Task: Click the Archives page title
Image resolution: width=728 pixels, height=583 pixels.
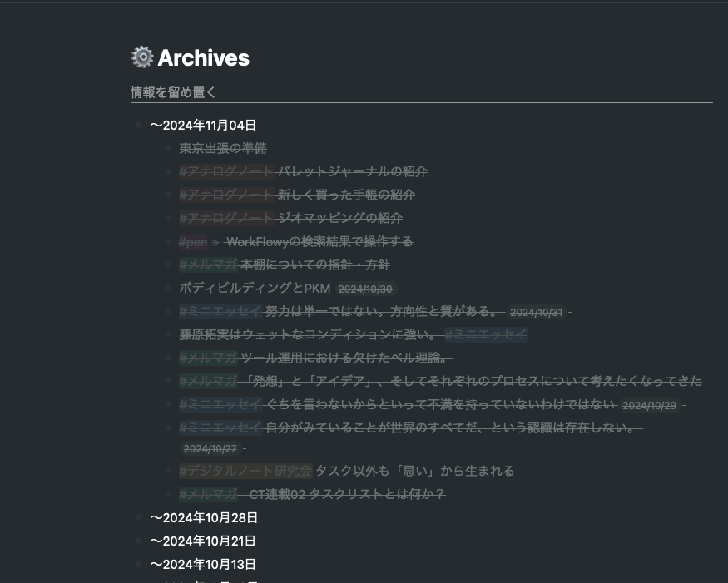Action: click(x=203, y=57)
